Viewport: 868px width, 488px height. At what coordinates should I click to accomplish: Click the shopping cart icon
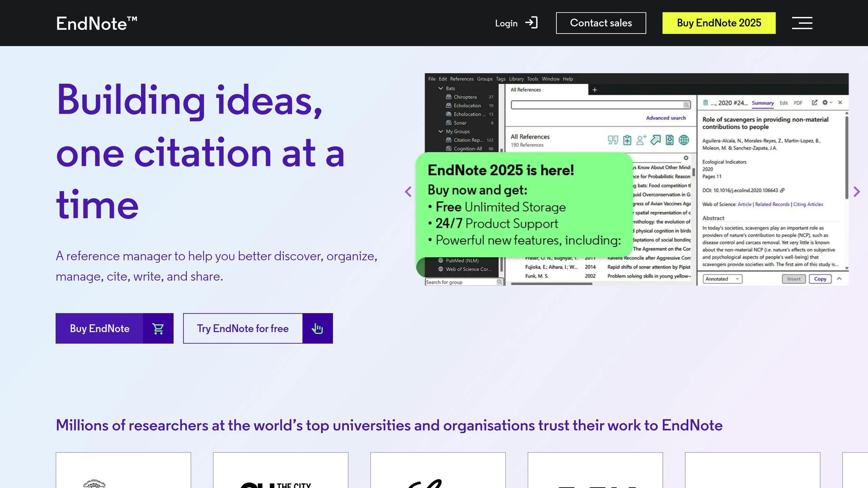click(x=158, y=329)
